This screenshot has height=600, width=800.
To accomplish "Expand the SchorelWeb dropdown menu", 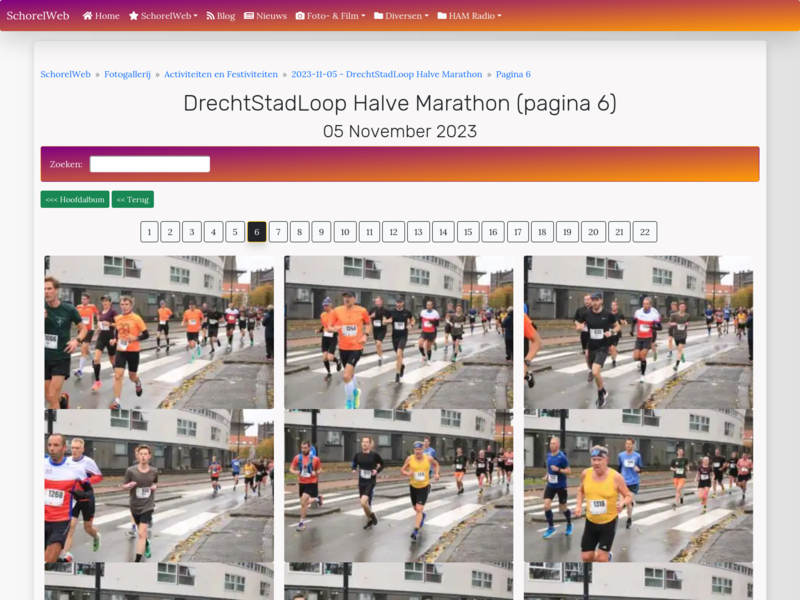I will pyautogui.click(x=163, y=16).
